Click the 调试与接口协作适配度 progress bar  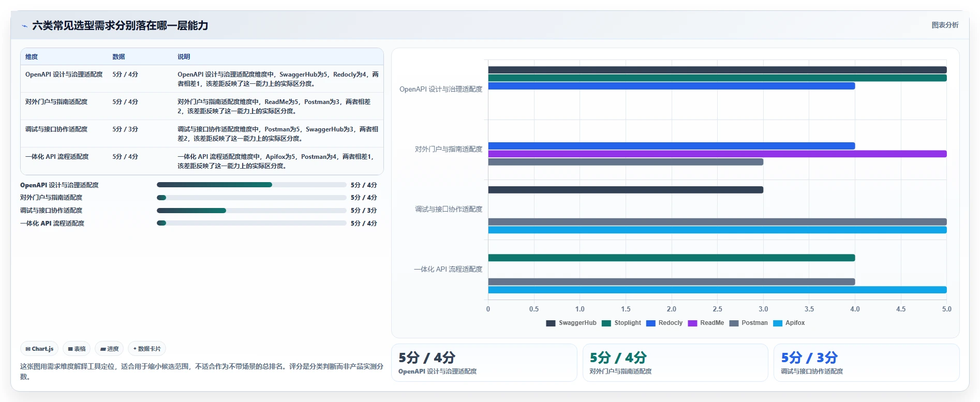tap(251, 211)
